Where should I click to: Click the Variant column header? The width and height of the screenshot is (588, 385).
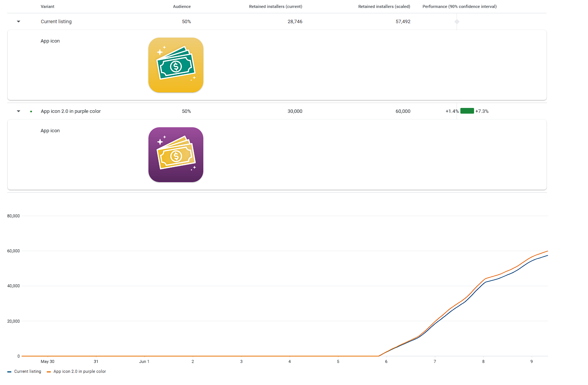(47, 6)
